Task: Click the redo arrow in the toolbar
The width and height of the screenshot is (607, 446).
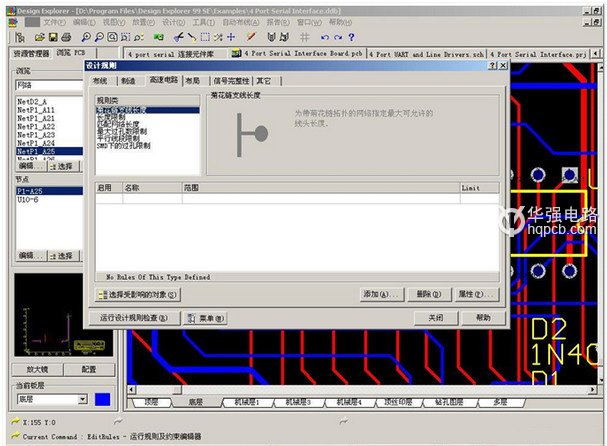Action: [337, 36]
